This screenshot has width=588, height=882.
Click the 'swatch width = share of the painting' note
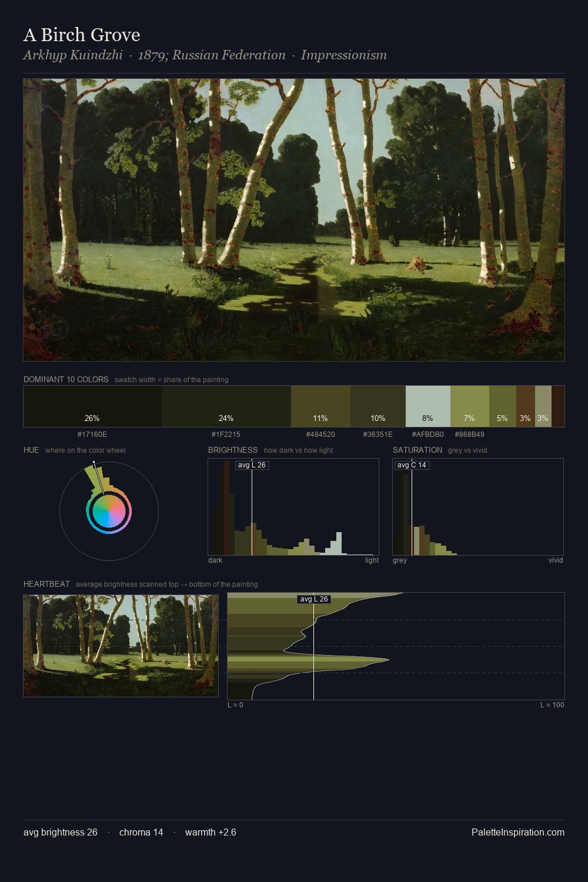[x=172, y=380]
